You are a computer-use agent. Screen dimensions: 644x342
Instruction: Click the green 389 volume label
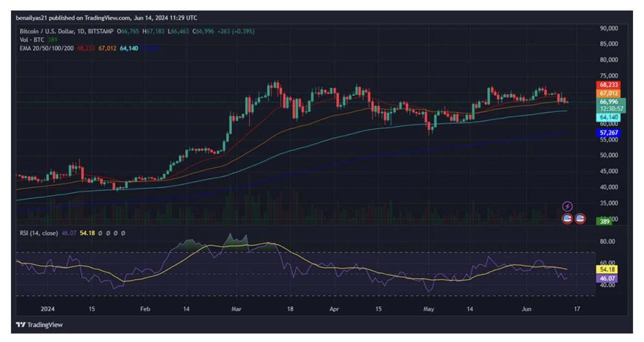coord(605,221)
